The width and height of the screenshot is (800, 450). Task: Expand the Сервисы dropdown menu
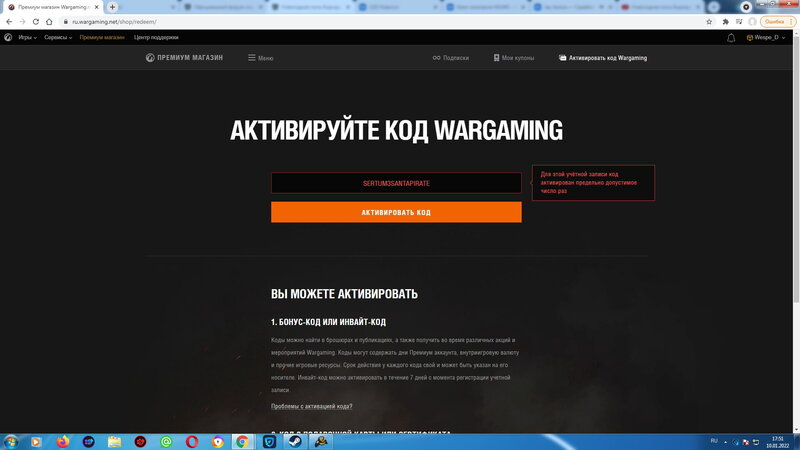point(58,37)
